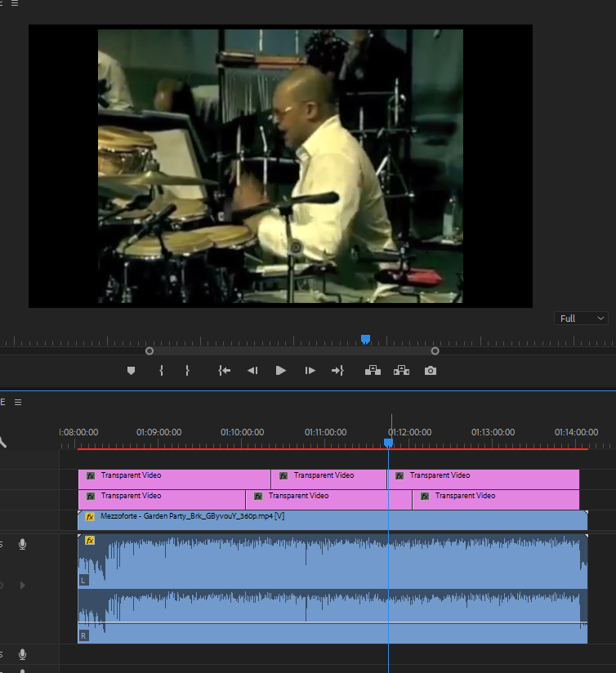
Task: Click the right zoom scroll bar handle
Action: pyautogui.click(x=435, y=351)
